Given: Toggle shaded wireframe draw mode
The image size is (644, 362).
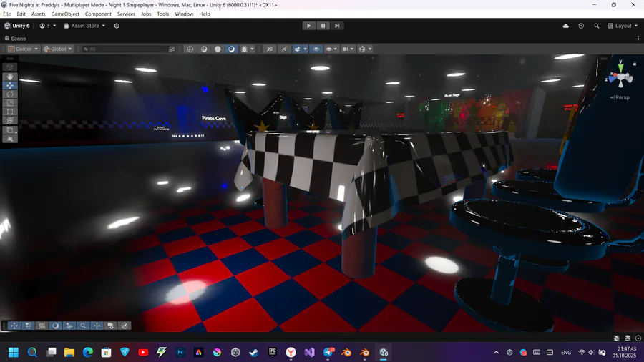Looking at the screenshot, I should 204,49.
